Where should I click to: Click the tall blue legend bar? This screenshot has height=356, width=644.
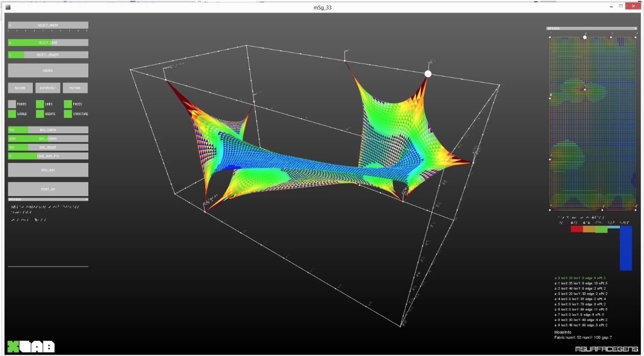pyautogui.click(x=626, y=248)
